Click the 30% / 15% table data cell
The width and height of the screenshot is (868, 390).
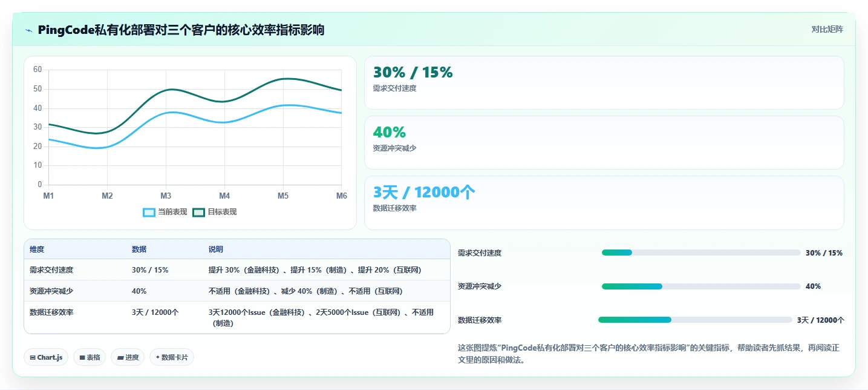point(150,270)
